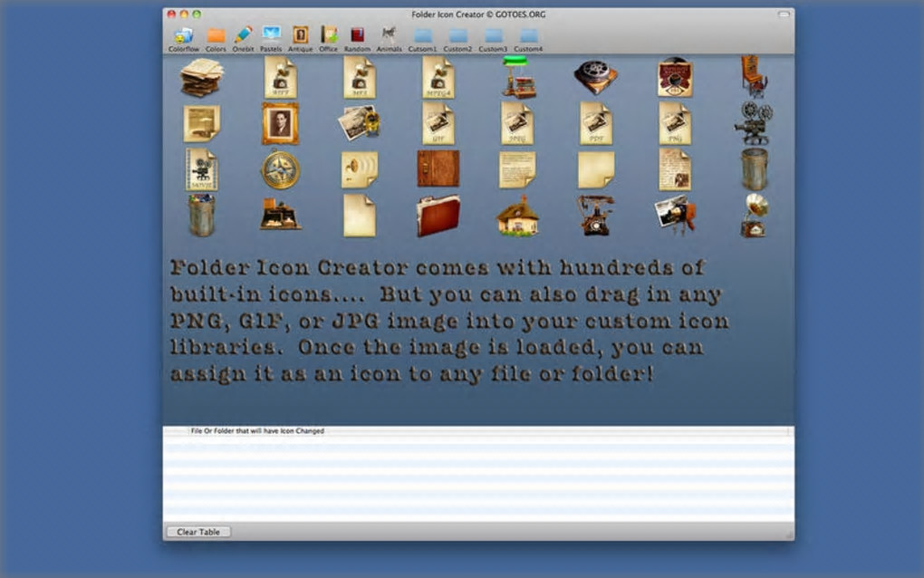Select the Pastels icon library
The height and width of the screenshot is (578, 924).
[x=271, y=39]
